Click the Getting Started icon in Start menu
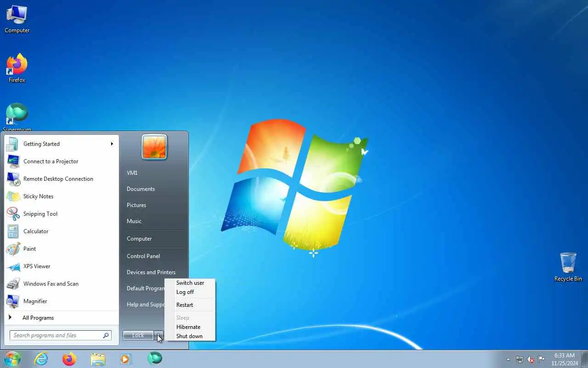This screenshot has height=368, width=588. 12,144
